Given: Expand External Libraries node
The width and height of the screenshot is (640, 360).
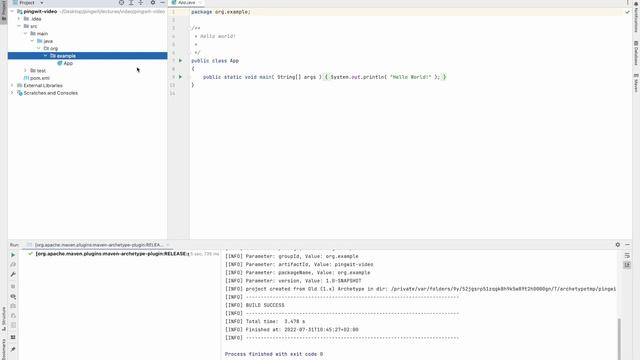Looking at the screenshot, I should click(x=12, y=85).
